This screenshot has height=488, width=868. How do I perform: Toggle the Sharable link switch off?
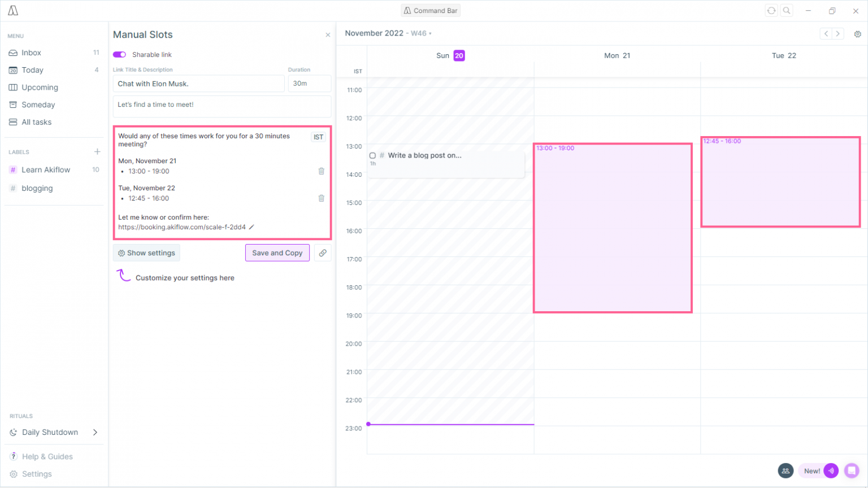point(119,55)
